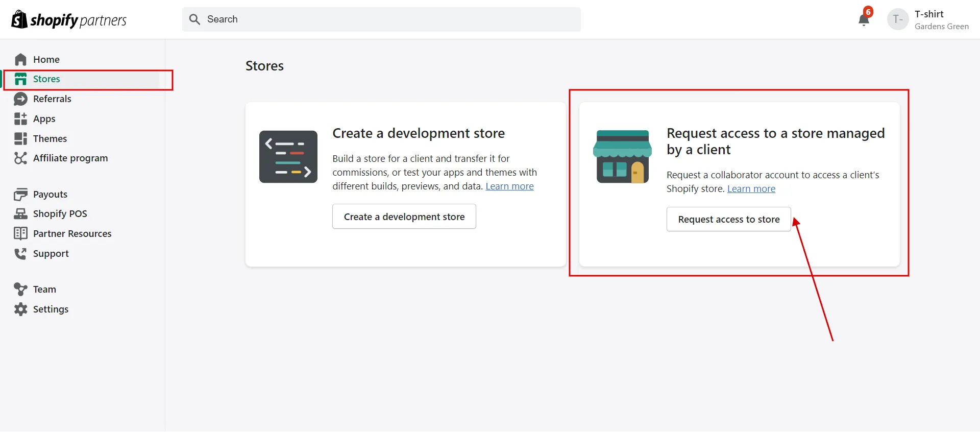
Task: Focus the Search input field
Action: tap(381, 19)
